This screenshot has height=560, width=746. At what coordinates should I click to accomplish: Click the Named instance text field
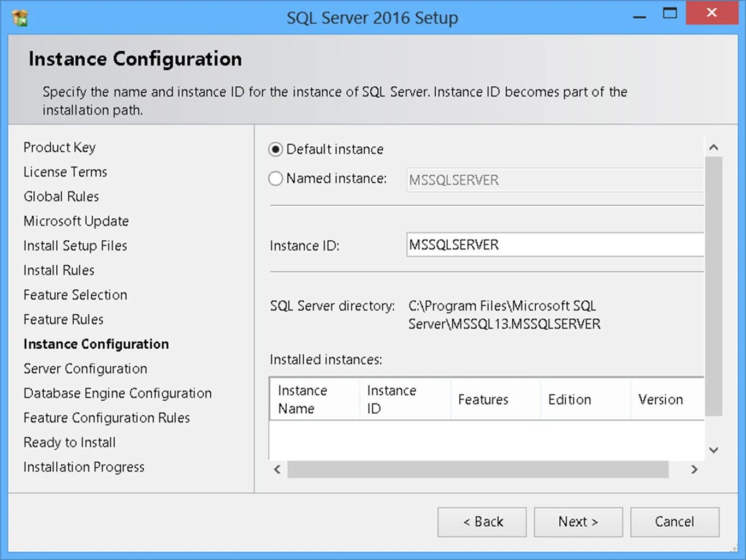point(555,180)
